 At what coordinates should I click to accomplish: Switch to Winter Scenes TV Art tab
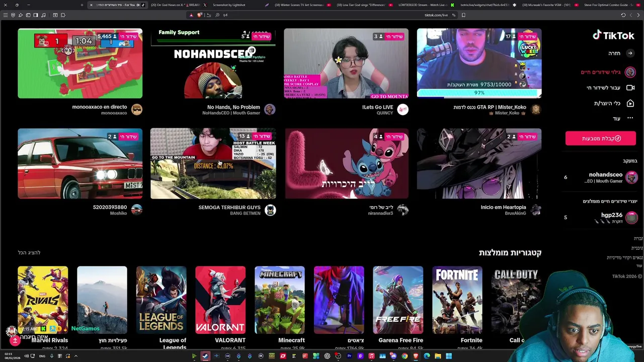299,5
